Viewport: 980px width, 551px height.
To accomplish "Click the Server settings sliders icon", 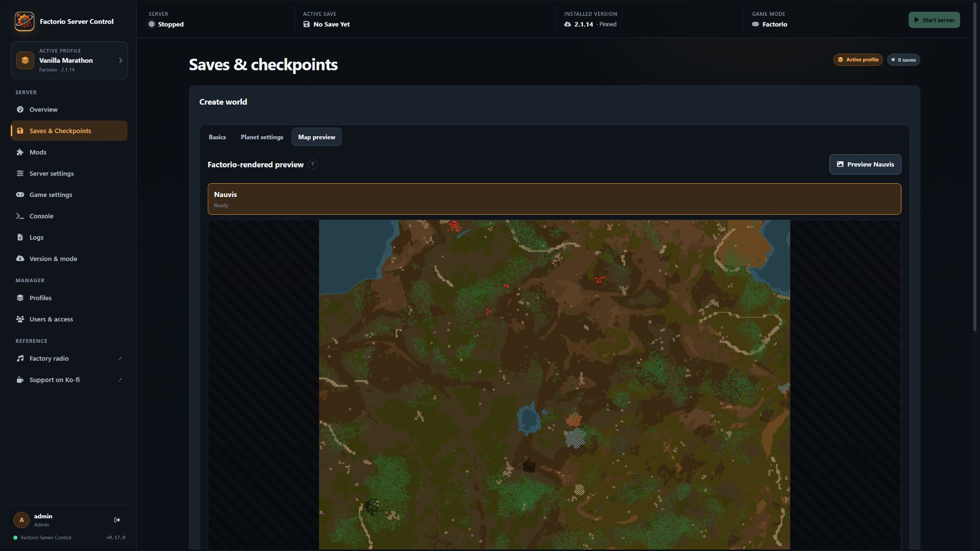I will click(x=20, y=173).
